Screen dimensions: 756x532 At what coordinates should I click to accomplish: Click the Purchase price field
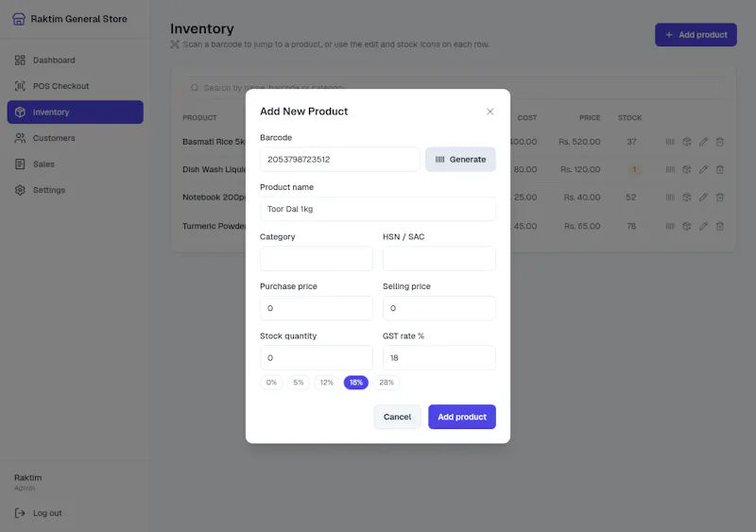(317, 308)
